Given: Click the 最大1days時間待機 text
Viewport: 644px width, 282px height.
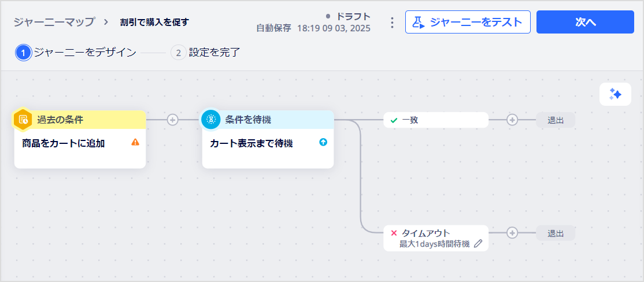Looking at the screenshot, I should [435, 244].
